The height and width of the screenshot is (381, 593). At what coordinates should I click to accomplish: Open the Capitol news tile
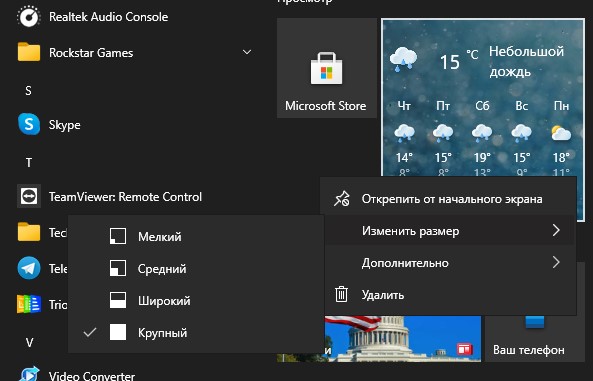403,339
